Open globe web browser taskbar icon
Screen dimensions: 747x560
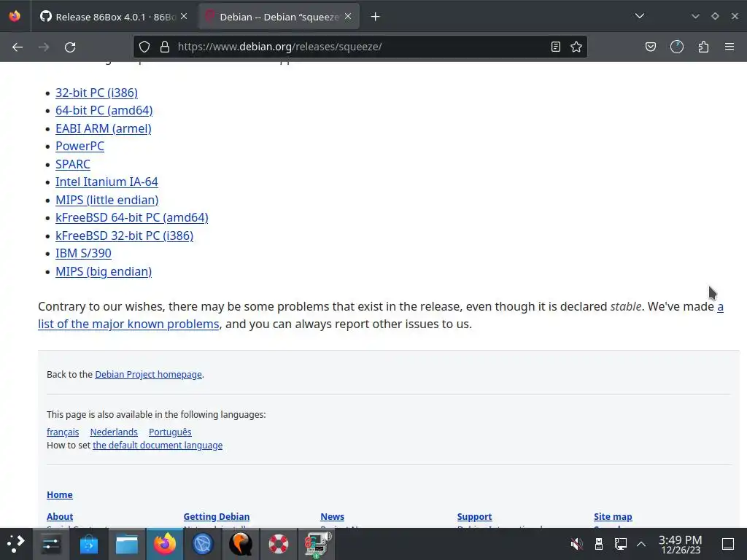coord(203,544)
